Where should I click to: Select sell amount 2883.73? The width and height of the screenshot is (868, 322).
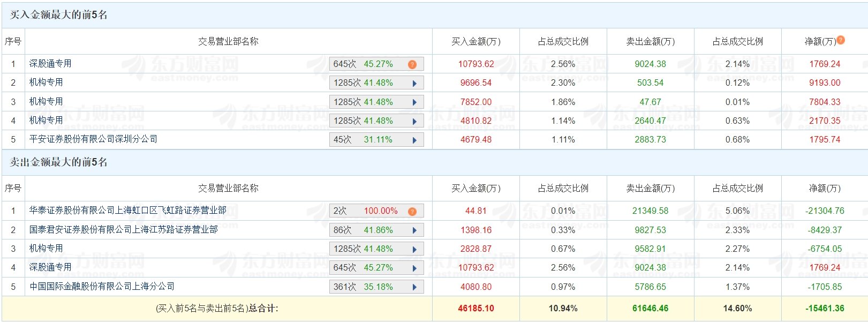click(x=651, y=140)
